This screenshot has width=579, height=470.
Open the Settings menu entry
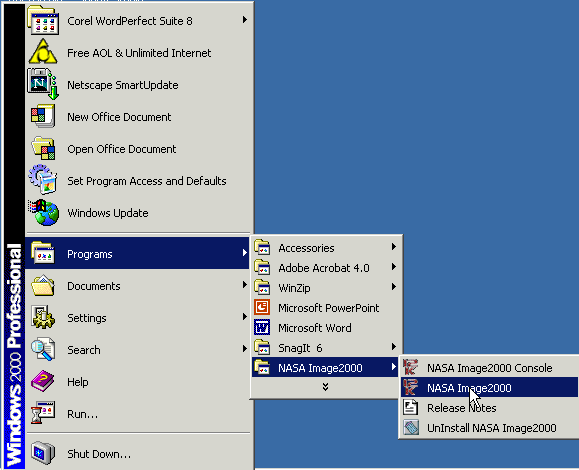[x=137, y=318]
